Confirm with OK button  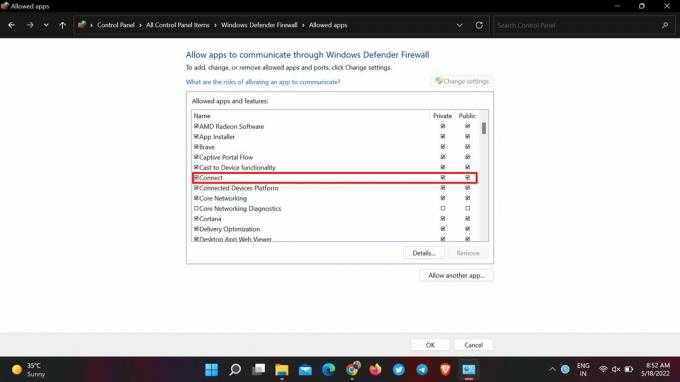pos(430,345)
